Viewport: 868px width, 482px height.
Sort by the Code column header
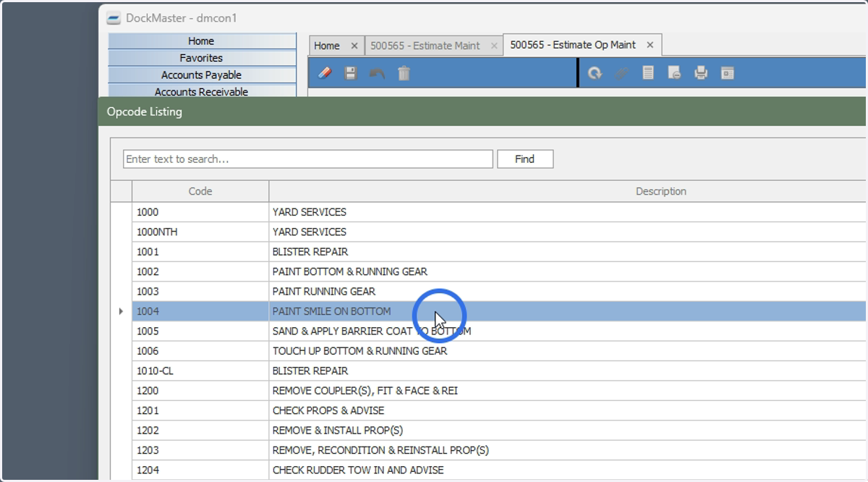[200, 191]
